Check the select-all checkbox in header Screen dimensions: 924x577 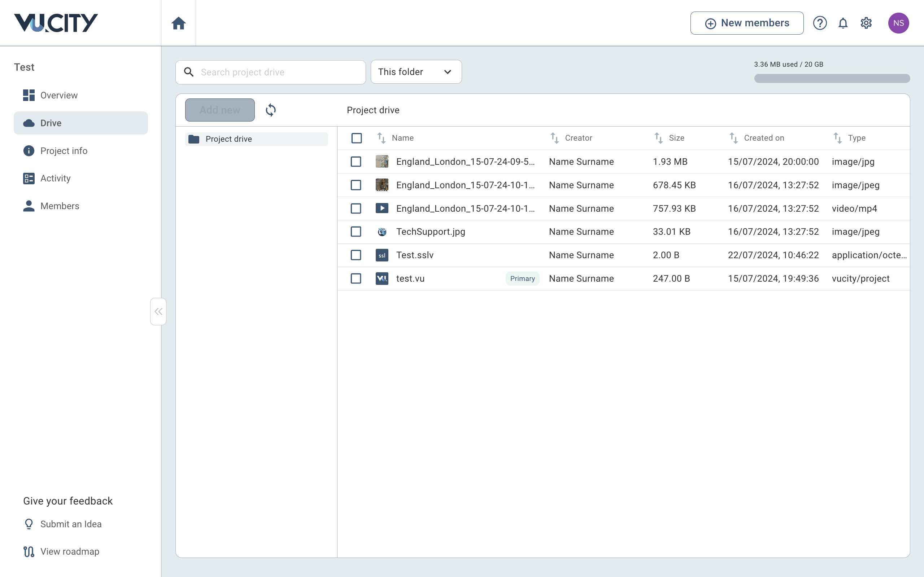pos(356,138)
